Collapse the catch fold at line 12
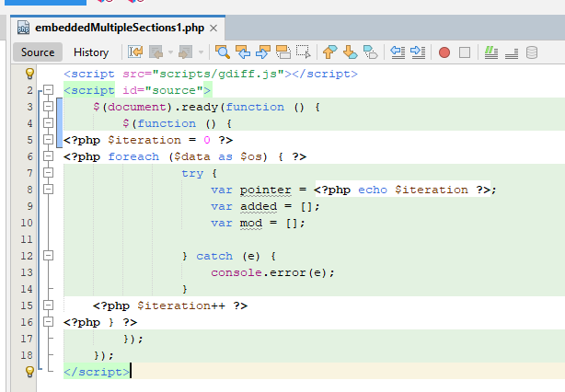The height and width of the screenshot is (392, 565). pyautogui.click(x=48, y=256)
